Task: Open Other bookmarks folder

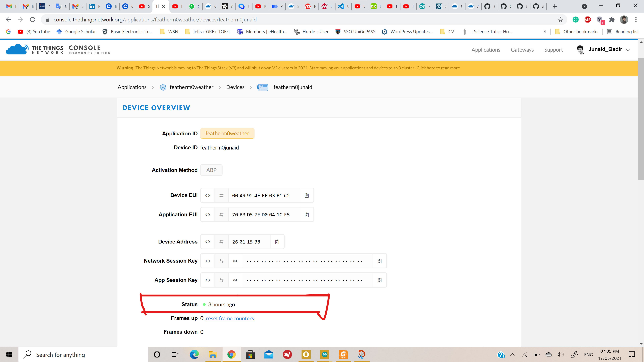Action: (577, 32)
